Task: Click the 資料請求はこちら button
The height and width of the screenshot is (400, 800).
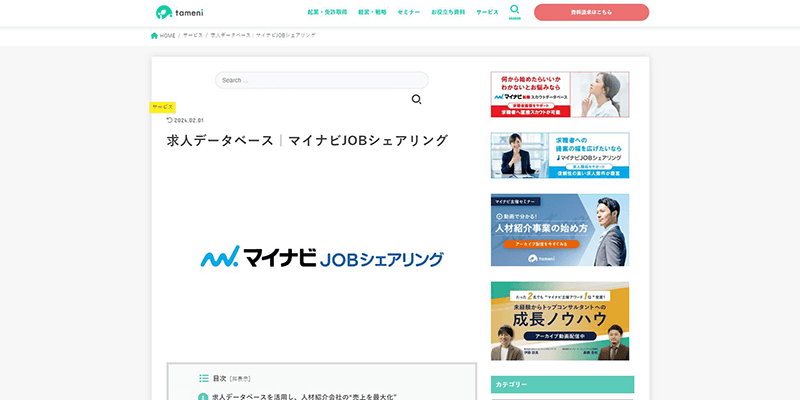Action: (591, 12)
